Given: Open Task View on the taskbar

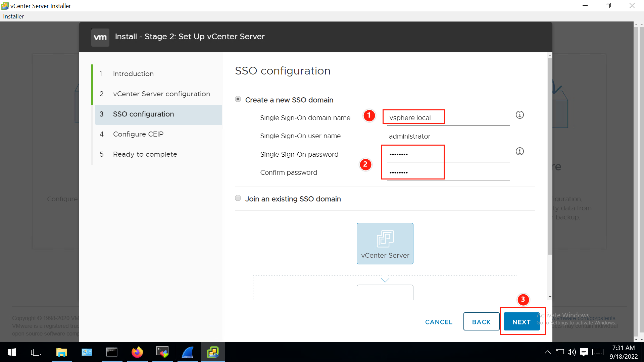Looking at the screenshot, I should point(36,352).
